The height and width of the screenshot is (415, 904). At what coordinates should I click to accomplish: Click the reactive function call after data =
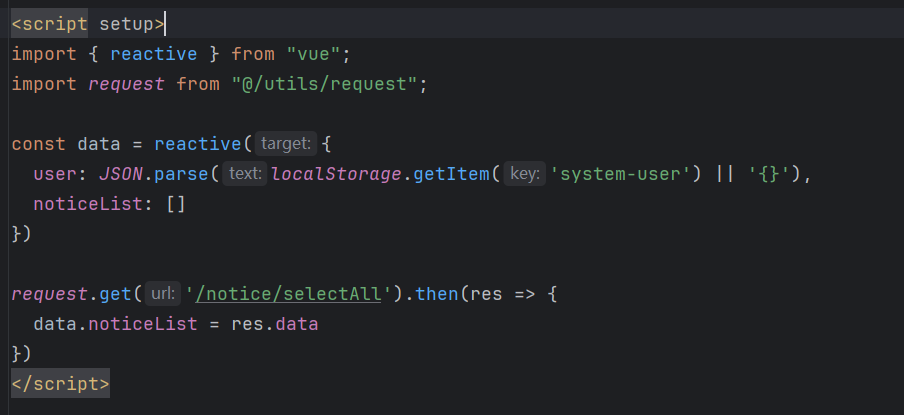(198, 144)
